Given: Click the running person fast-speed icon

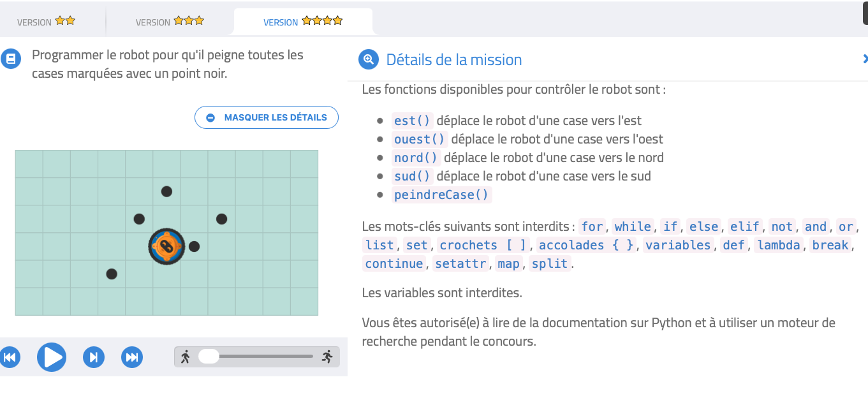Looking at the screenshot, I should coord(328,357).
